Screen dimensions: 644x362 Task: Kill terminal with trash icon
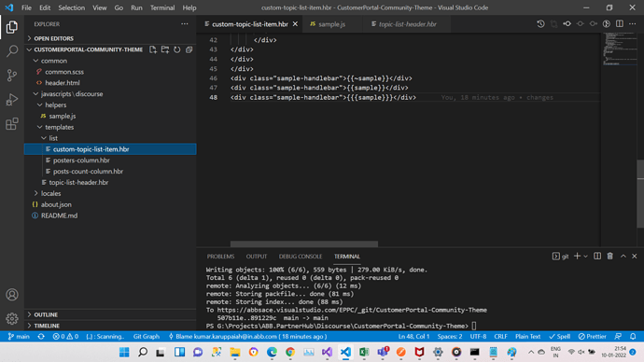point(609,257)
